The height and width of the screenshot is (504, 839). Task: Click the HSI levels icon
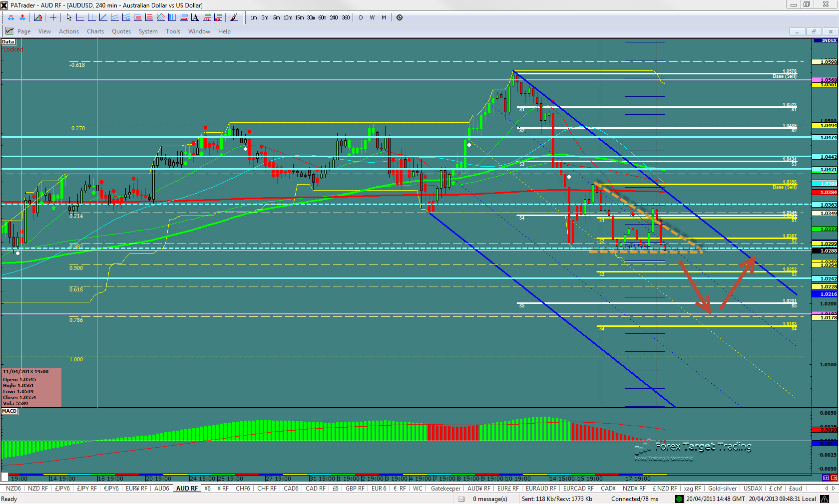[218, 17]
